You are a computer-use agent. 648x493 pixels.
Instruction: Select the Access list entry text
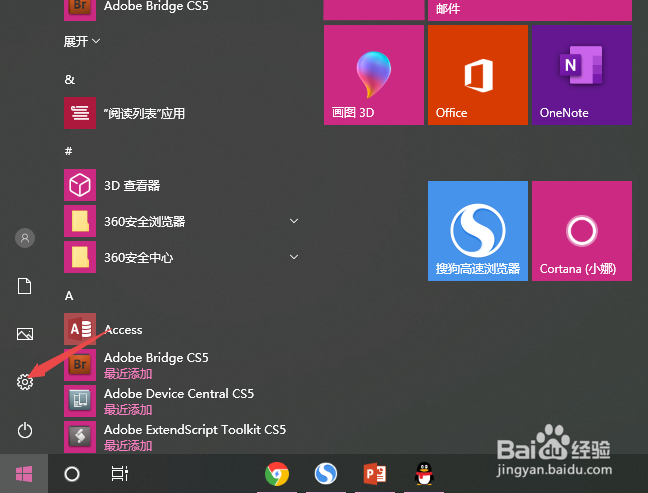coord(123,330)
